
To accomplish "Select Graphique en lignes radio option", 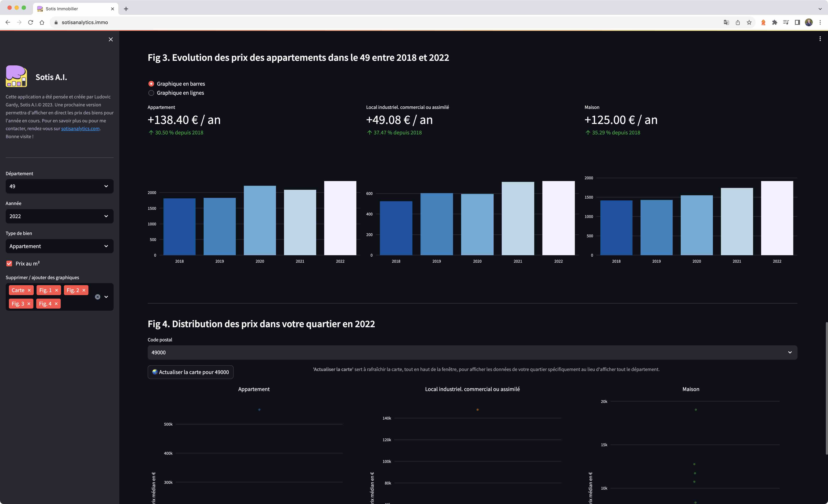I will click(x=151, y=93).
